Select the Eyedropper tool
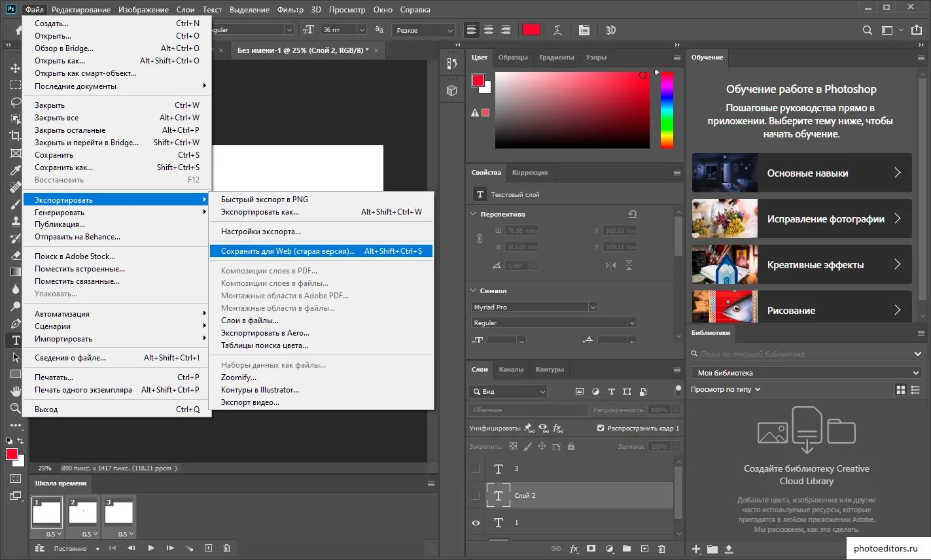This screenshot has width=931, height=560. [x=15, y=170]
